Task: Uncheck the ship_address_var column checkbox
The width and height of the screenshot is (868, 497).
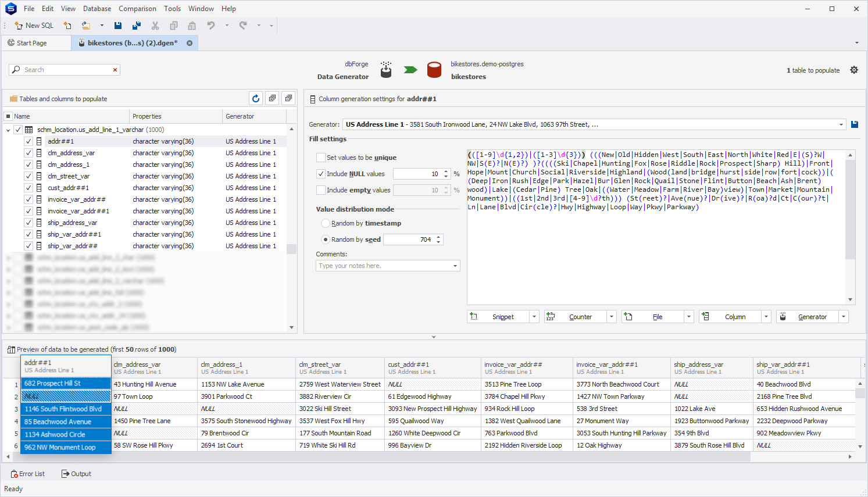Action: click(x=28, y=223)
